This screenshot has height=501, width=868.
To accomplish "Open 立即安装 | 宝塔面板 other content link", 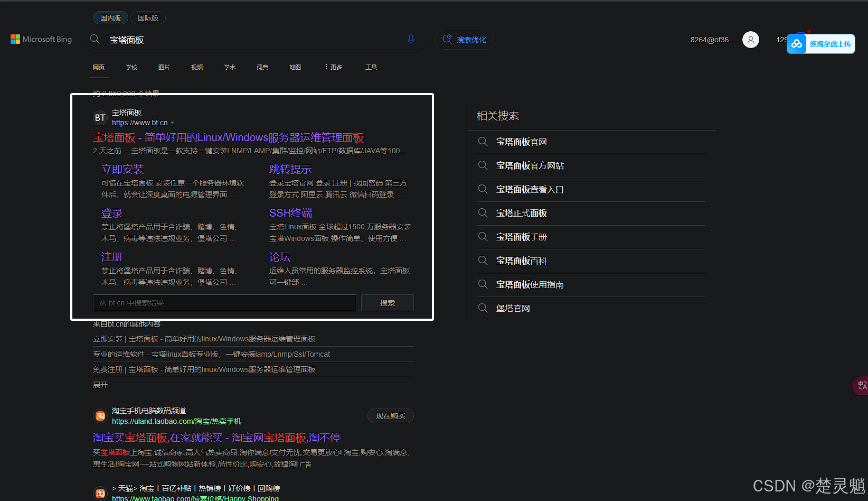I will point(204,339).
